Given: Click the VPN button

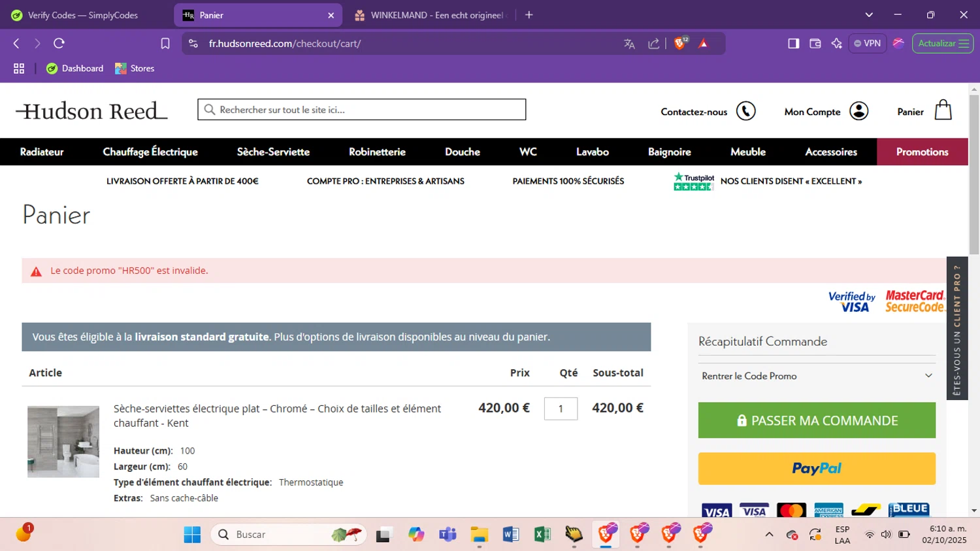Looking at the screenshot, I should [x=867, y=43].
